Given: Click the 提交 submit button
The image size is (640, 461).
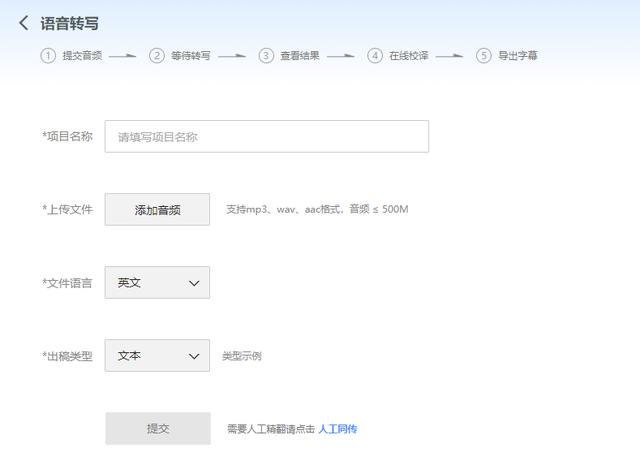Looking at the screenshot, I should [x=158, y=428].
